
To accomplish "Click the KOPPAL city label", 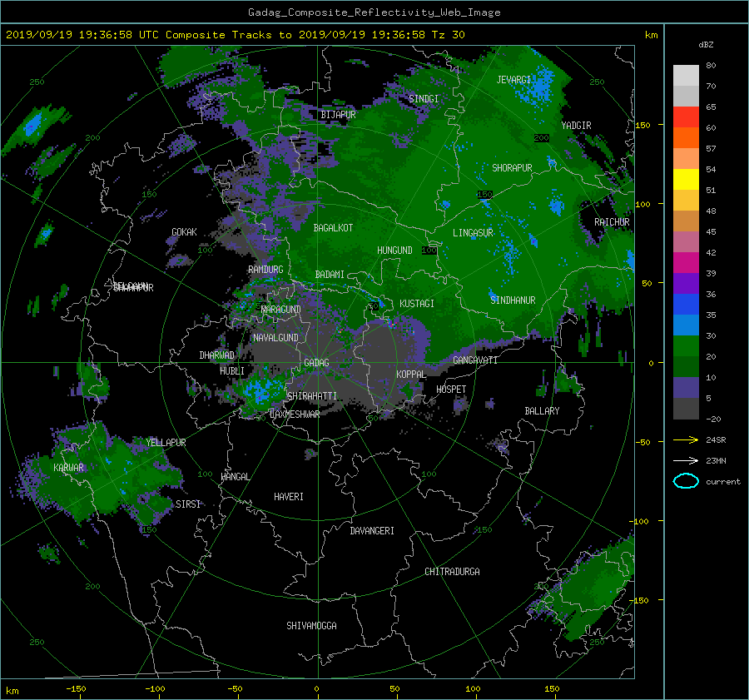I will 411,375.
